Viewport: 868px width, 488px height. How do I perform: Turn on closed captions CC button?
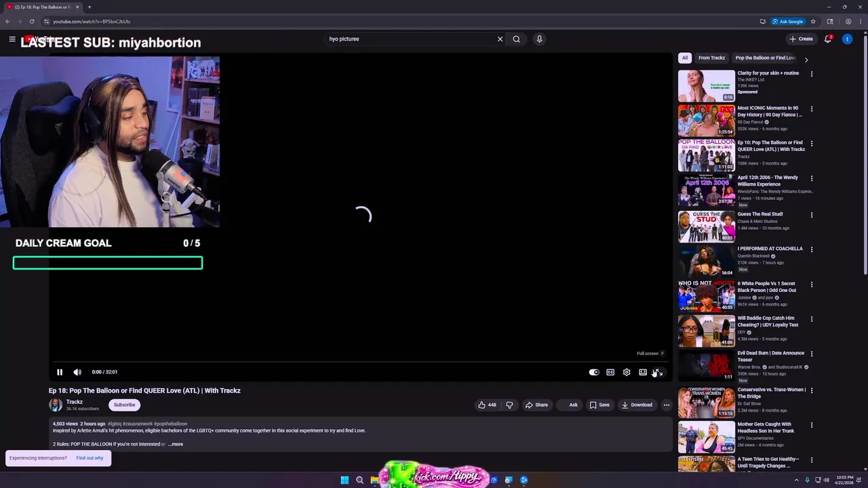tap(610, 372)
